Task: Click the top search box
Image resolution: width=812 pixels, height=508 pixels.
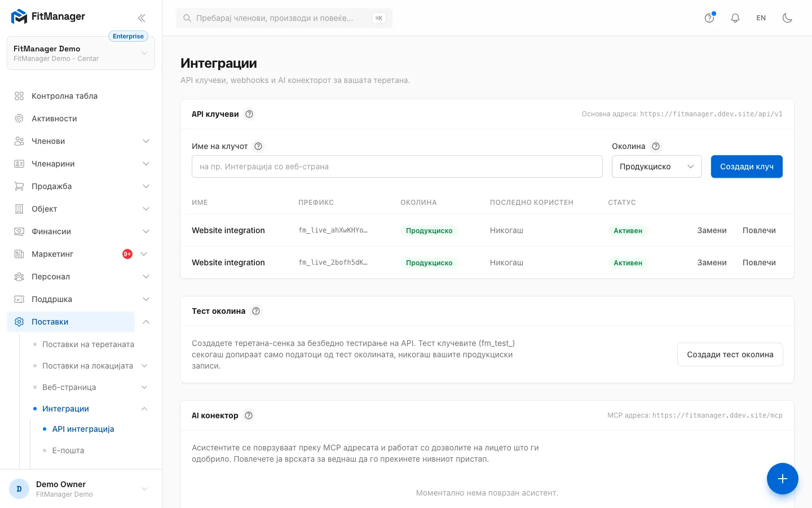Action: pos(284,18)
